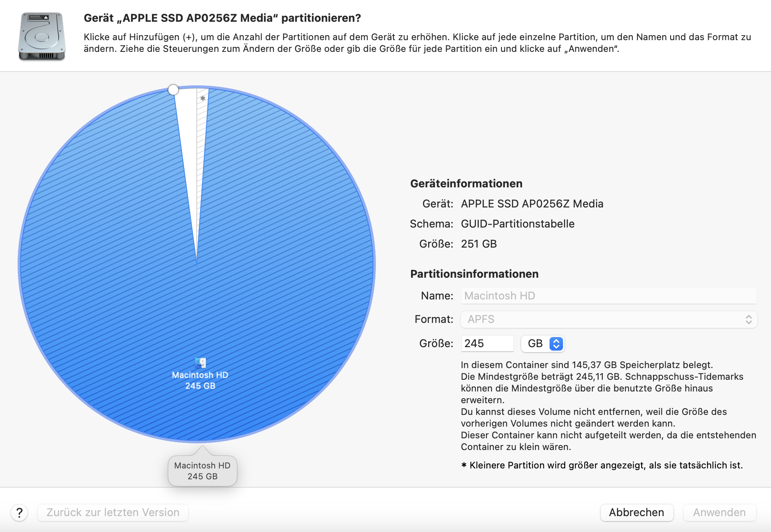The height and width of the screenshot is (532, 771).
Task: Click the Geräteinformationen heading
Action: 466,184
